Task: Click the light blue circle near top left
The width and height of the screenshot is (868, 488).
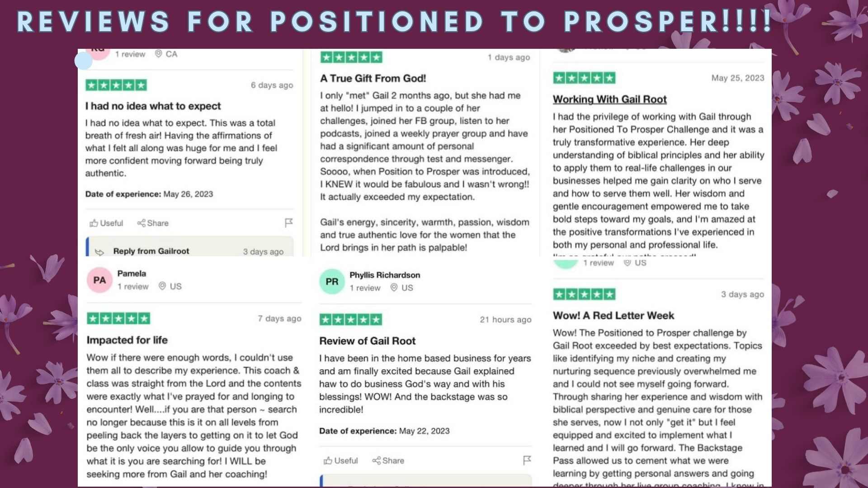Action: (x=84, y=61)
